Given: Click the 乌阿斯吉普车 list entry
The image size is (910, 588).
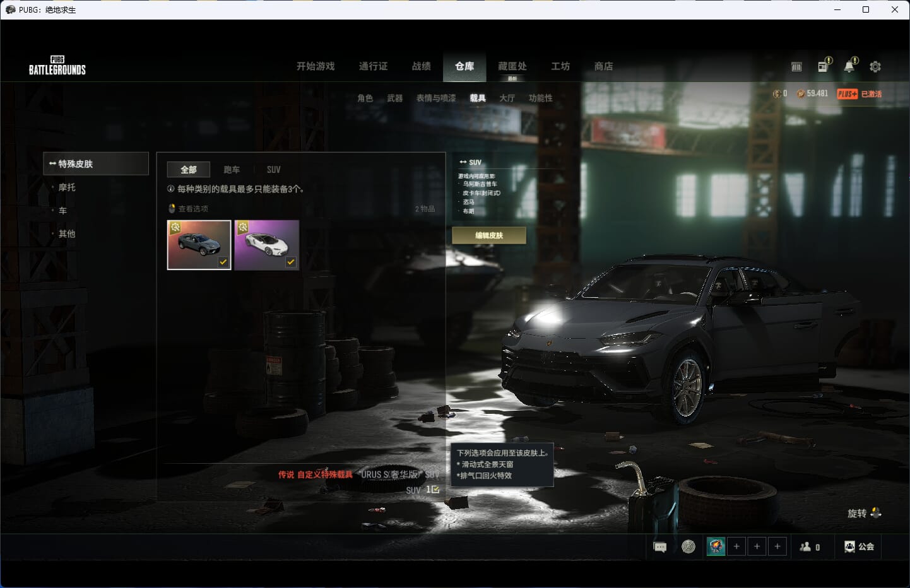Looking at the screenshot, I should tap(480, 184).
